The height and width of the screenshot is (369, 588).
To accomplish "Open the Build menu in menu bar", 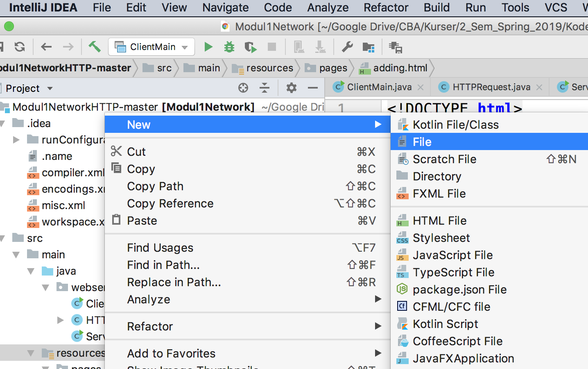I will click(437, 7).
